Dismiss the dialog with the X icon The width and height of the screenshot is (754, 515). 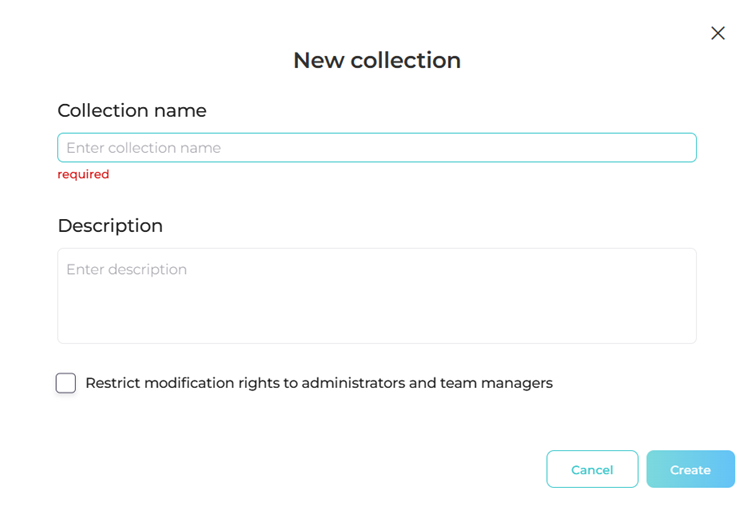pyautogui.click(x=717, y=33)
